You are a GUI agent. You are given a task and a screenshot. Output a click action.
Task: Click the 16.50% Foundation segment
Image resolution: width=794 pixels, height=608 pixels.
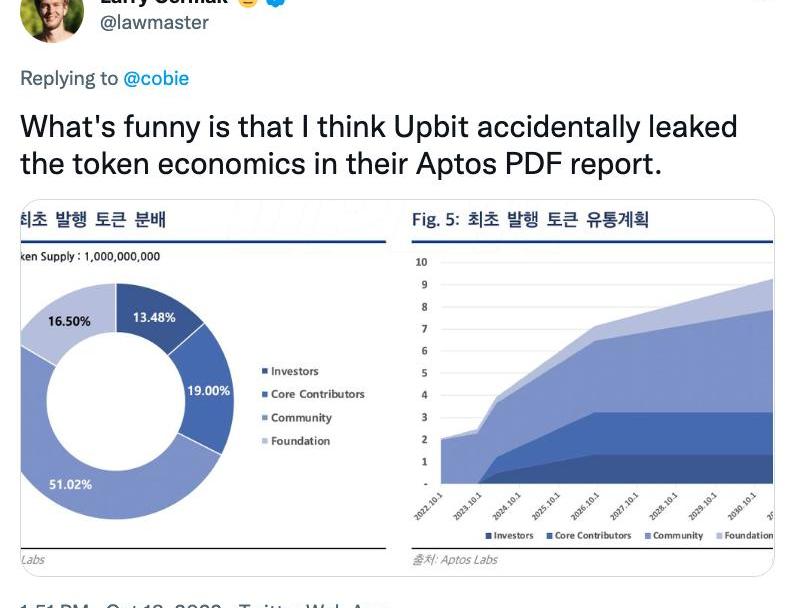[69, 321]
